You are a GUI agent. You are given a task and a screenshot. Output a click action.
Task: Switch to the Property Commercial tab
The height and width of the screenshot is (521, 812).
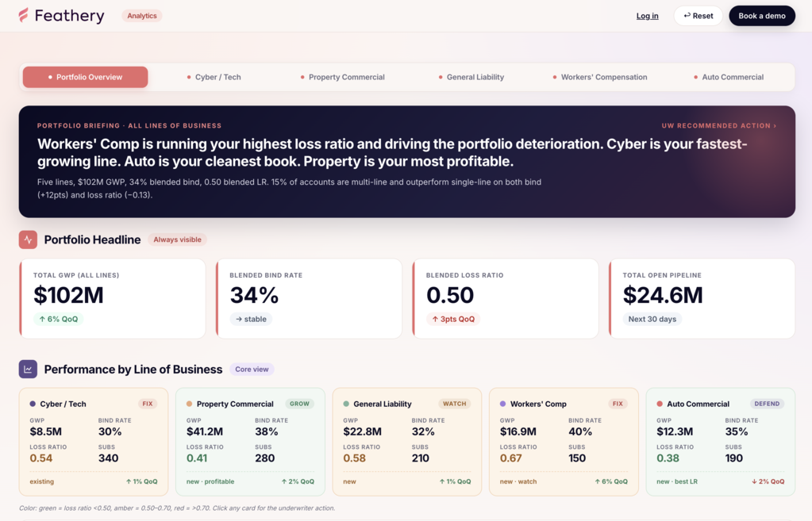point(343,77)
